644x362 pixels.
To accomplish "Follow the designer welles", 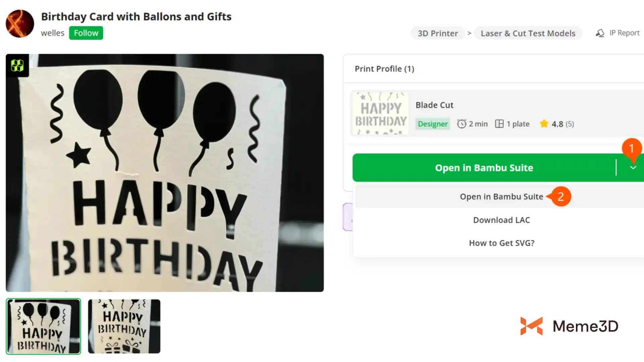I will click(x=86, y=33).
